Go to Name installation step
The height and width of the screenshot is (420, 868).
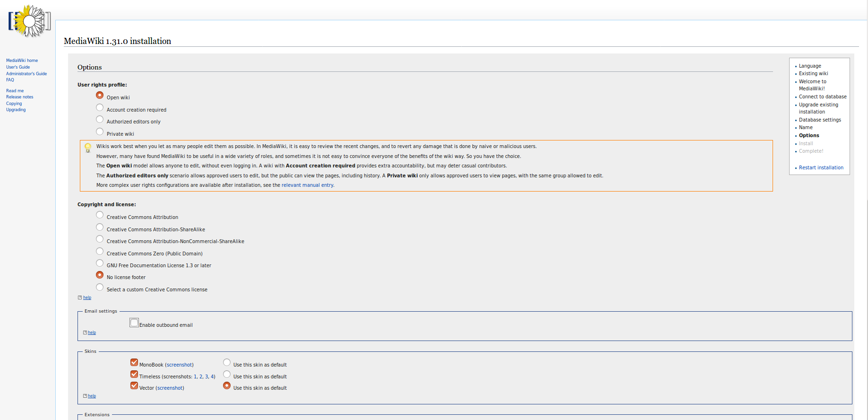click(x=806, y=127)
